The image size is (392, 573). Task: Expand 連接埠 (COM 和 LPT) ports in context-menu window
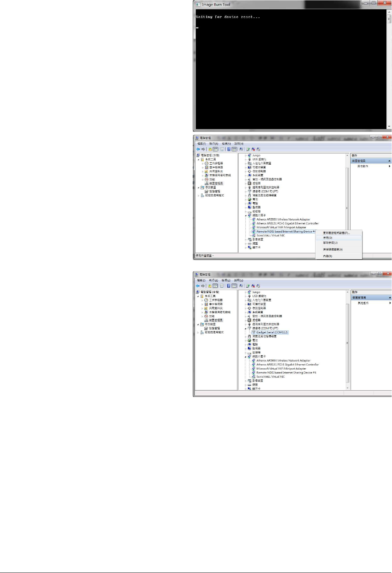coord(246,191)
